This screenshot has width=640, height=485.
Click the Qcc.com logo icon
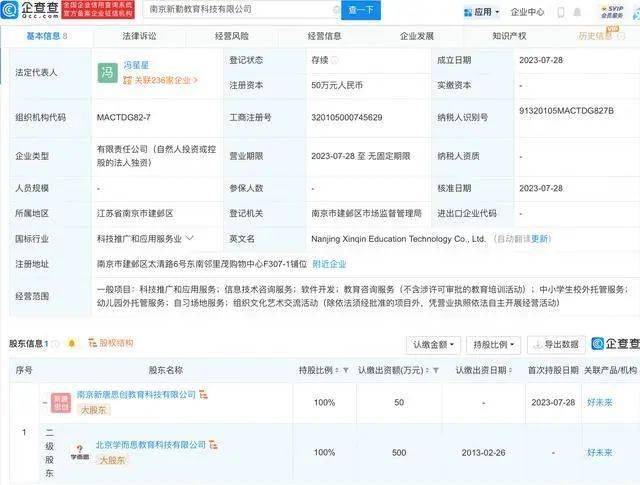tap(9, 10)
